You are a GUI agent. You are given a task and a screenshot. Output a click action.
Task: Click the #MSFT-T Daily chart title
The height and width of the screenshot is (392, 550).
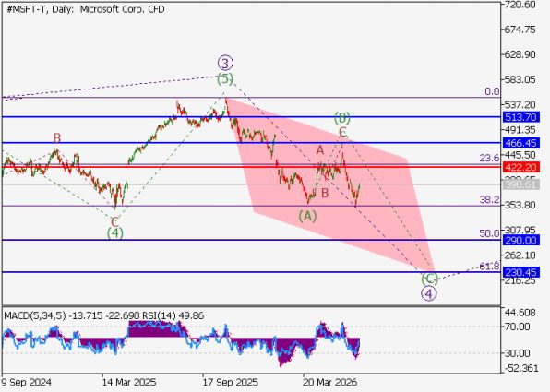tap(86, 9)
